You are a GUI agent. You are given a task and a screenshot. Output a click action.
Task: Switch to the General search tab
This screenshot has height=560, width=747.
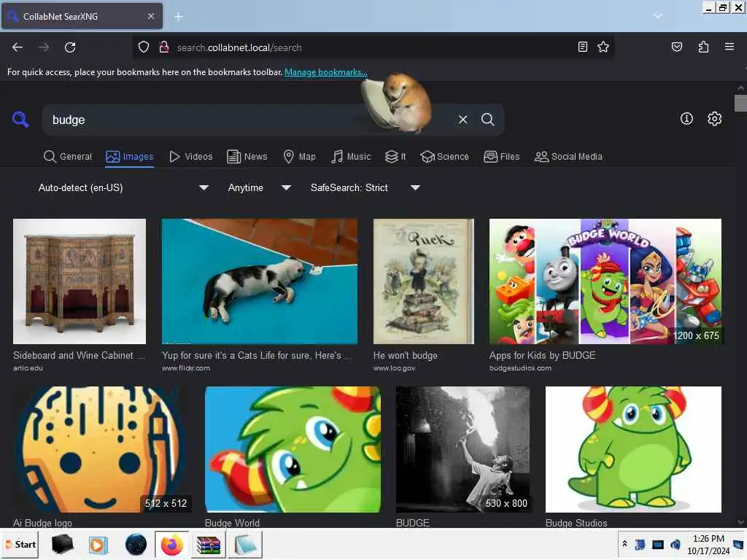67,157
